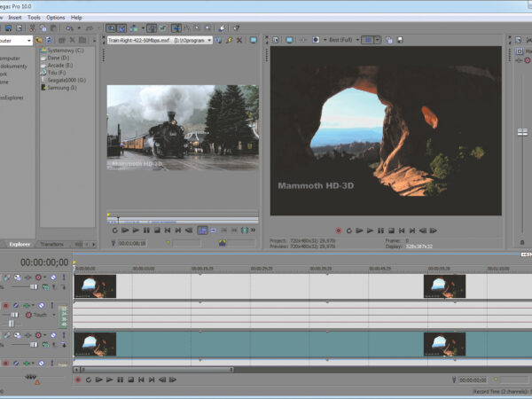Toggle solo on the second video track
This screenshot has width=532, height=399.
click(62, 334)
